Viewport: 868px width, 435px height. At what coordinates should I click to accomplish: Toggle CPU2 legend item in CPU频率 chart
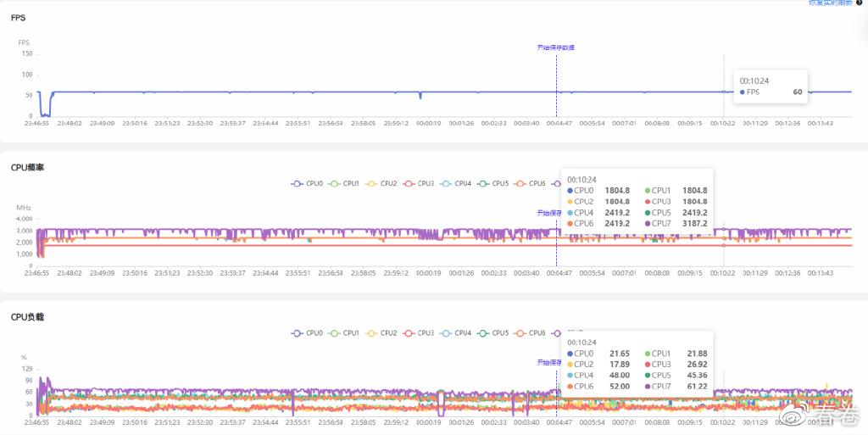pyautogui.click(x=372, y=183)
